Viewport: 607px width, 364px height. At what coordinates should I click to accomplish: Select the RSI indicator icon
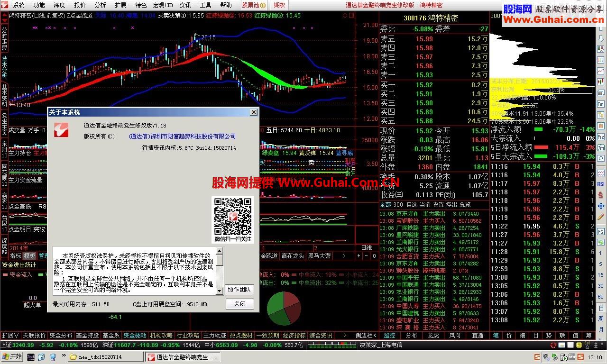point(600,184)
